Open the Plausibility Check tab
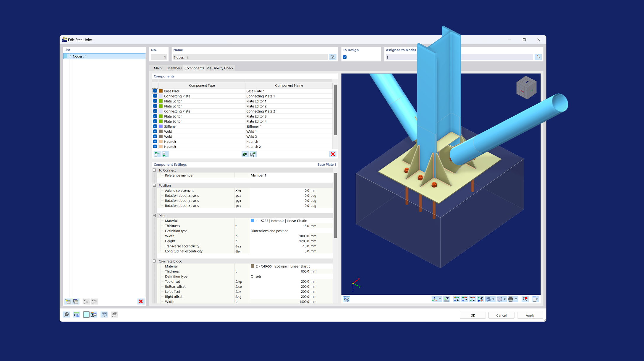 (220, 68)
